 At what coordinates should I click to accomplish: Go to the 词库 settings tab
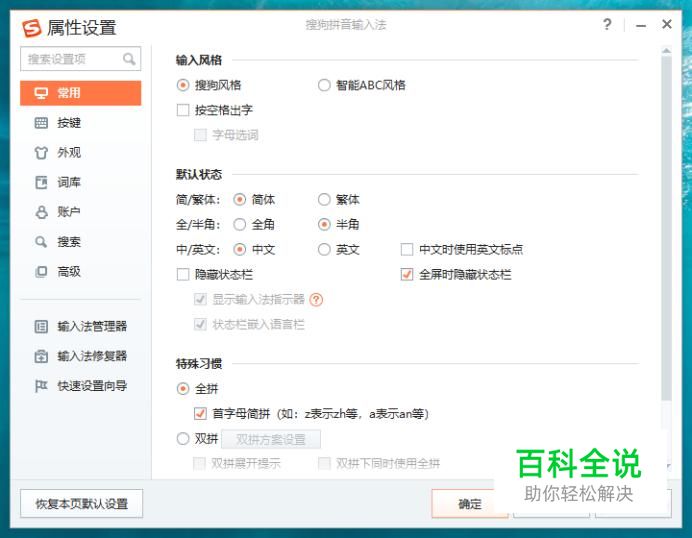coord(81,182)
